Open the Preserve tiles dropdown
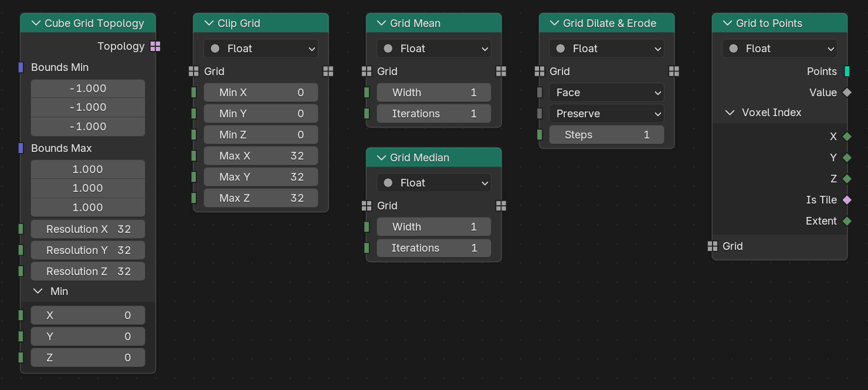The image size is (868, 390). [606, 114]
